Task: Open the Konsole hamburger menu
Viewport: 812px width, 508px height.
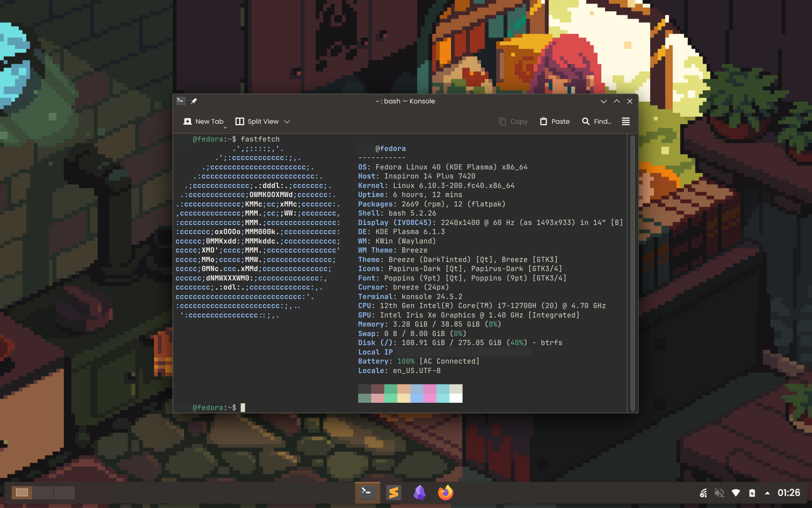Action: tap(626, 122)
